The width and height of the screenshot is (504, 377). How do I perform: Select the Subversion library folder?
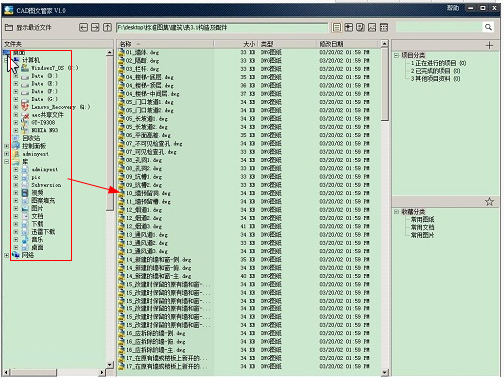[46, 185]
